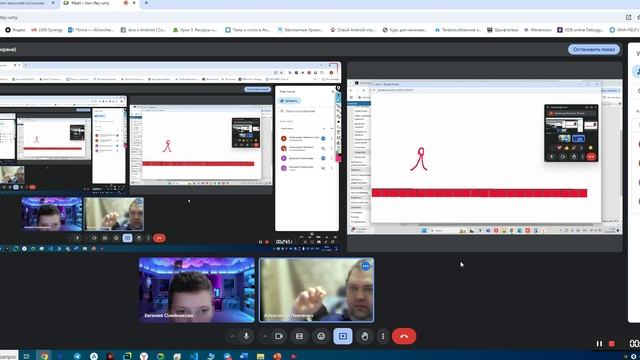Pause the screen recording
The image size is (640, 360).
(x=599, y=344)
